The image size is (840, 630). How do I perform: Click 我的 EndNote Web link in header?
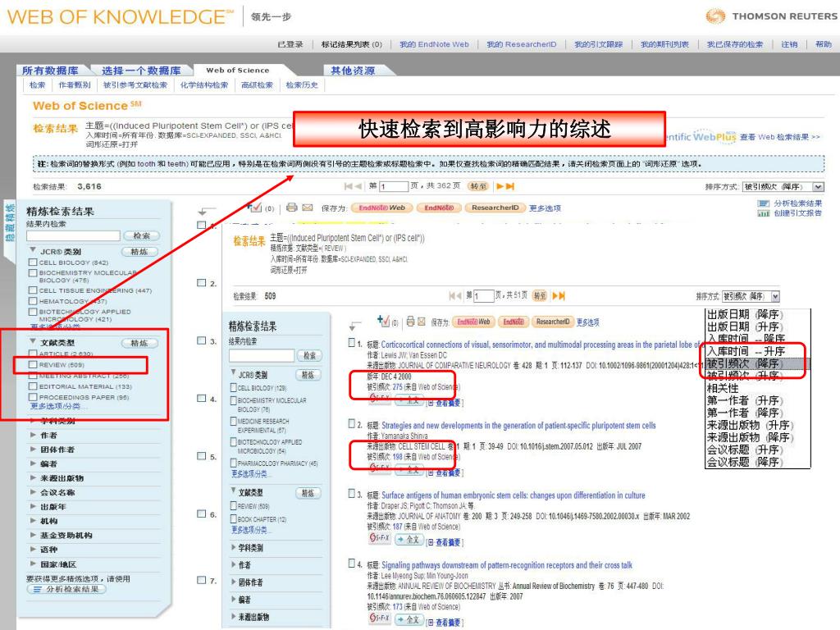(x=434, y=44)
